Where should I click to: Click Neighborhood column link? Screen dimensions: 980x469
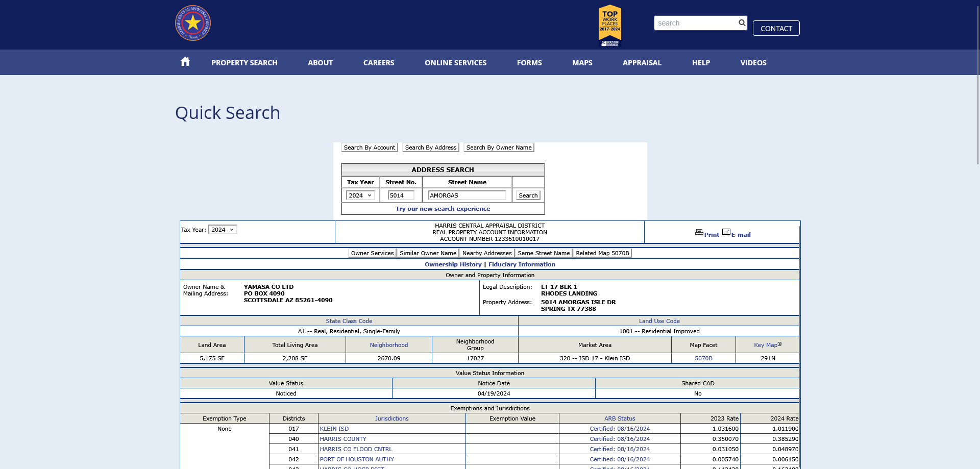tap(389, 345)
